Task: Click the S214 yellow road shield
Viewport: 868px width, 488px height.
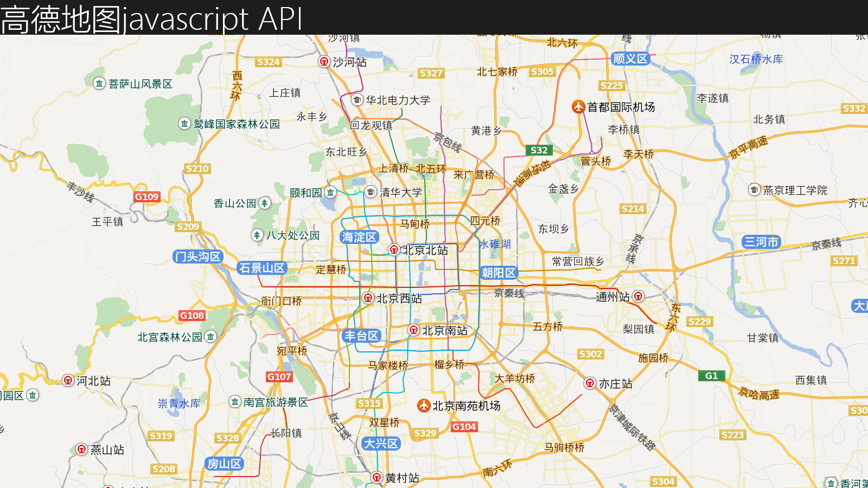Action: pyautogui.click(x=633, y=209)
